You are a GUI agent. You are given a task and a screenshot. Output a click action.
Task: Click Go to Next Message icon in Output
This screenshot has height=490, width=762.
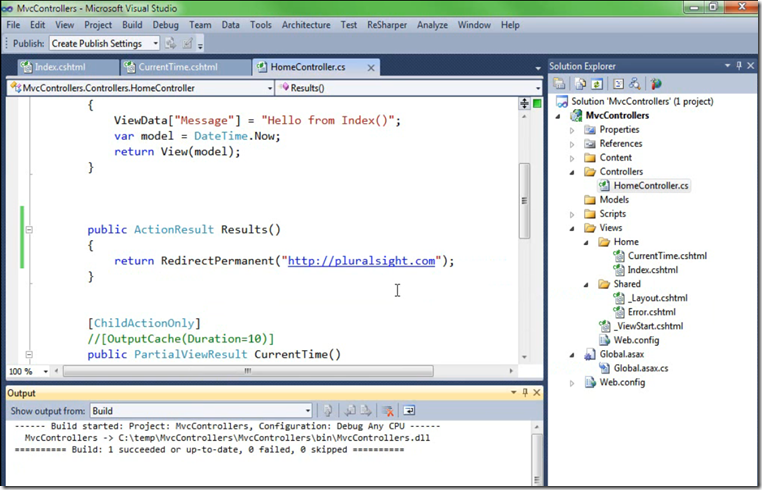[x=366, y=411]
